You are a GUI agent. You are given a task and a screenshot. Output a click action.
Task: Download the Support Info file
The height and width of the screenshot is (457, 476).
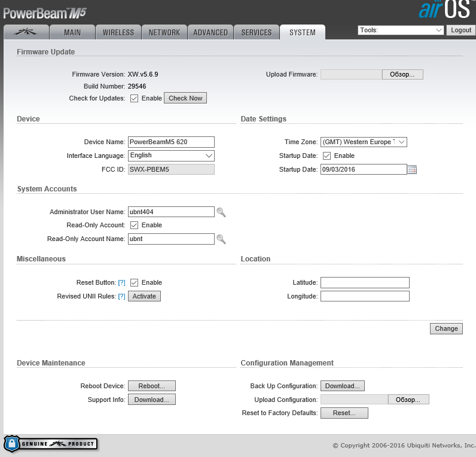click(152, 400)
